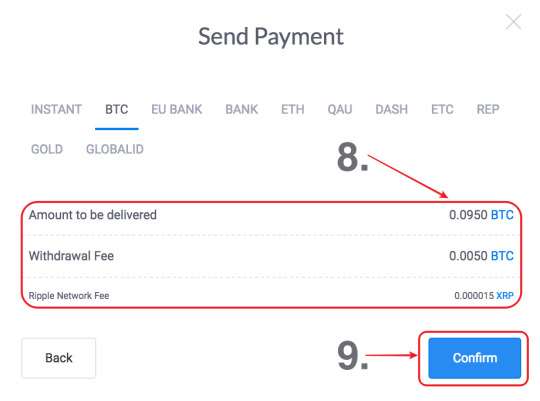Switch to the ETC tab
Image resolution: width=540 pixels, height=401 pixels.
(442, 110)
